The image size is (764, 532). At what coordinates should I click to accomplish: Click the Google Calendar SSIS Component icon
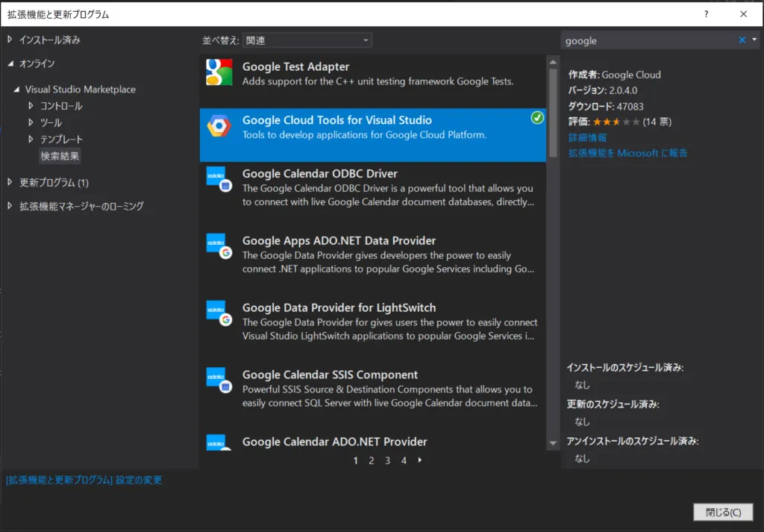tap(219, 381)
